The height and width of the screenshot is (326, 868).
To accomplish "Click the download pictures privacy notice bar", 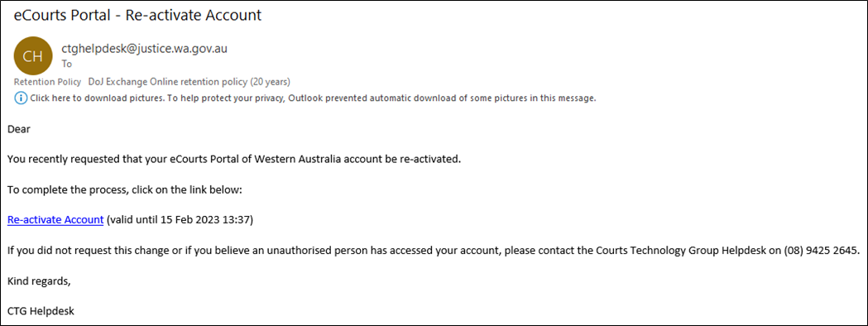I will [x=305, y=98].
